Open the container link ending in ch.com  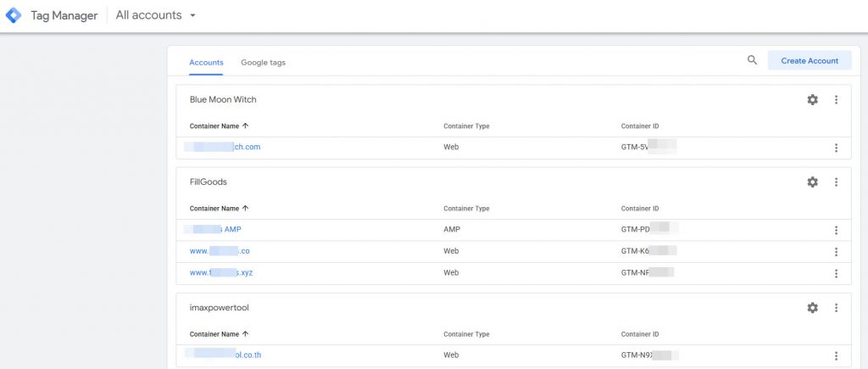(223, 147)
